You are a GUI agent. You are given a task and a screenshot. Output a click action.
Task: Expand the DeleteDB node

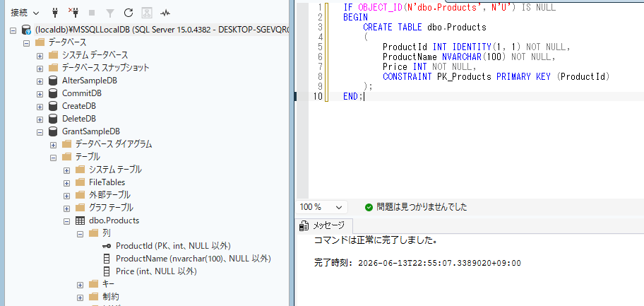pos(40,119)
